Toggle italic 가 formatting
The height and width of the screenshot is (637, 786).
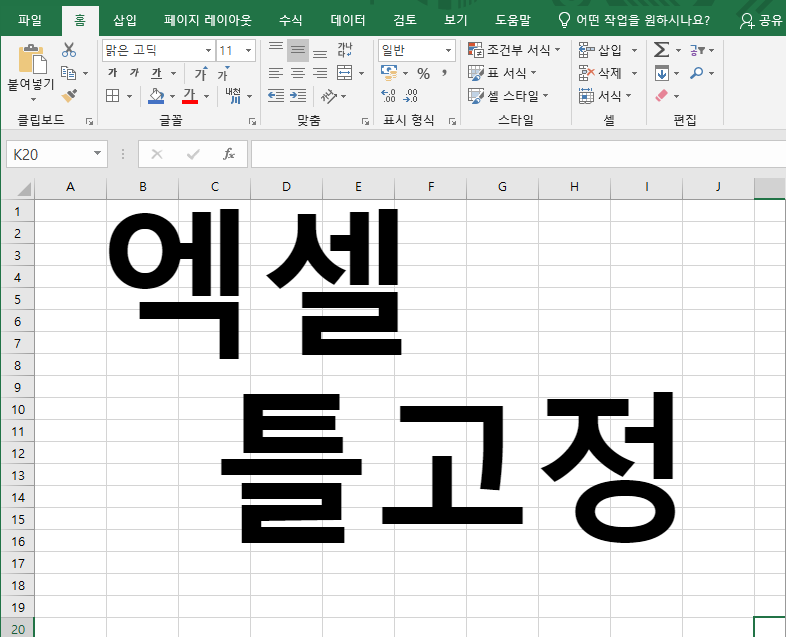(134, 73)
